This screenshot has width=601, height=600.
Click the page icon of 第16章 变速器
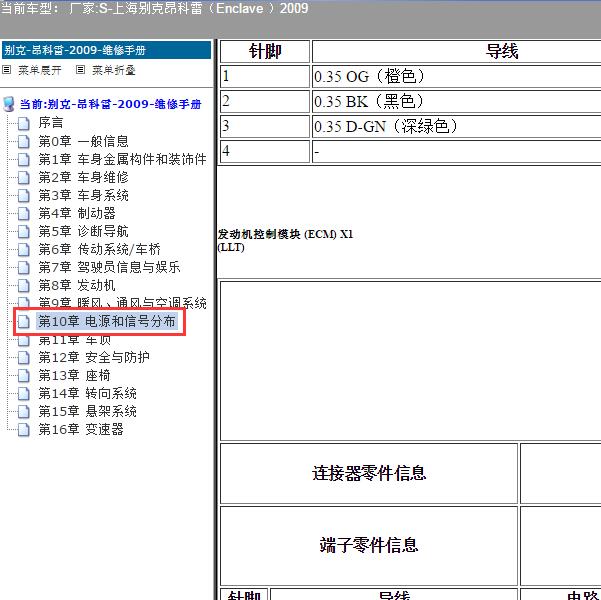[x=24, y=430]
